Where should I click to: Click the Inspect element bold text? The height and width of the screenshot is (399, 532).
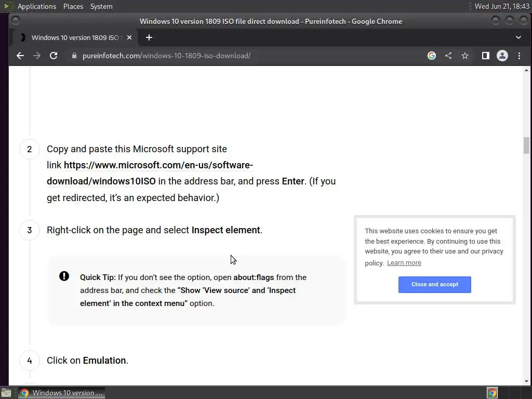225,230
